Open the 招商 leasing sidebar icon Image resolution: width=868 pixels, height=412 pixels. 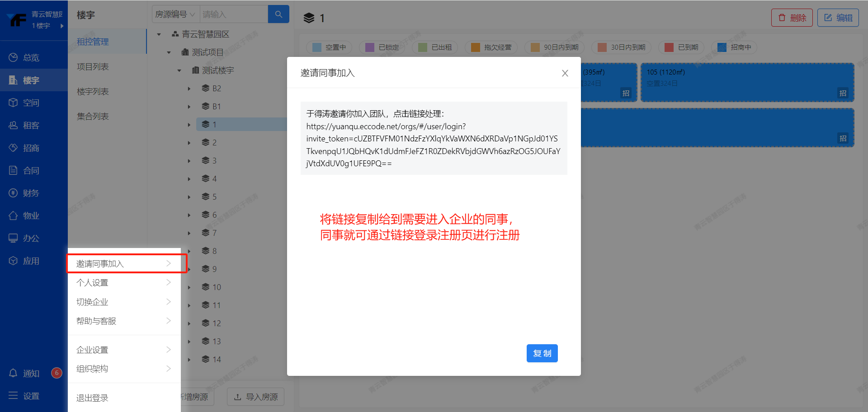point(14,148)
